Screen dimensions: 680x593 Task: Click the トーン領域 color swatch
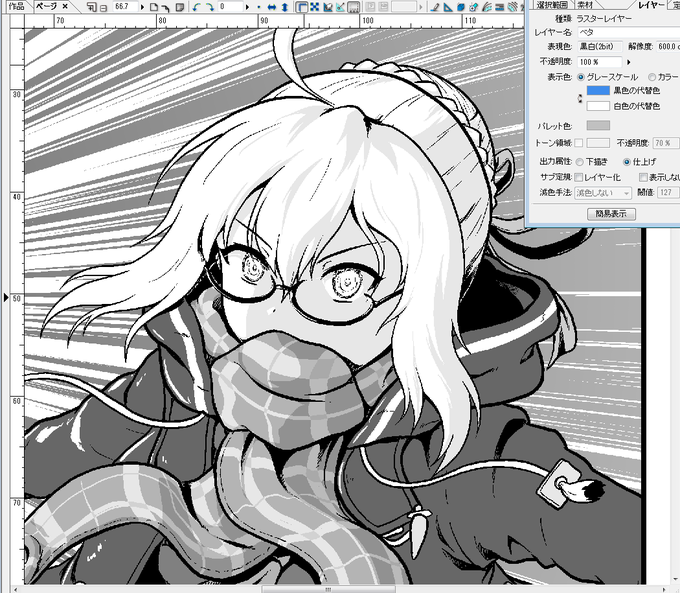pos(598,143)
